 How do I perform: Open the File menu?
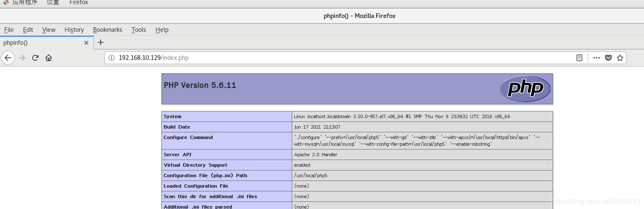(x=9, y=30)
